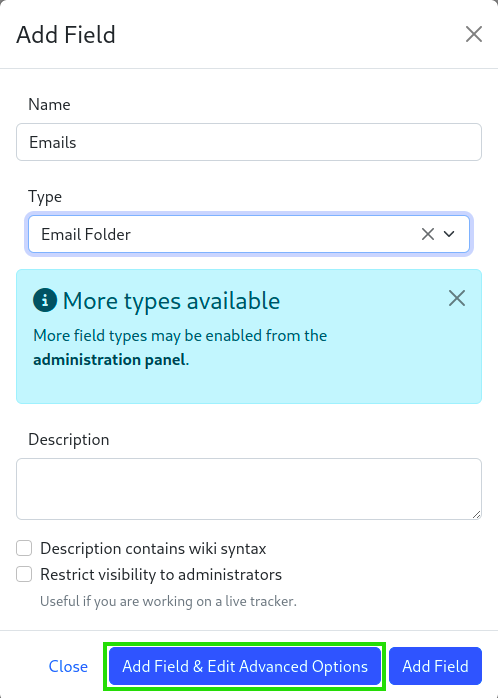Screen dimensions: 498x698
Task: Open the administration panel link
Action: [109, 360]
